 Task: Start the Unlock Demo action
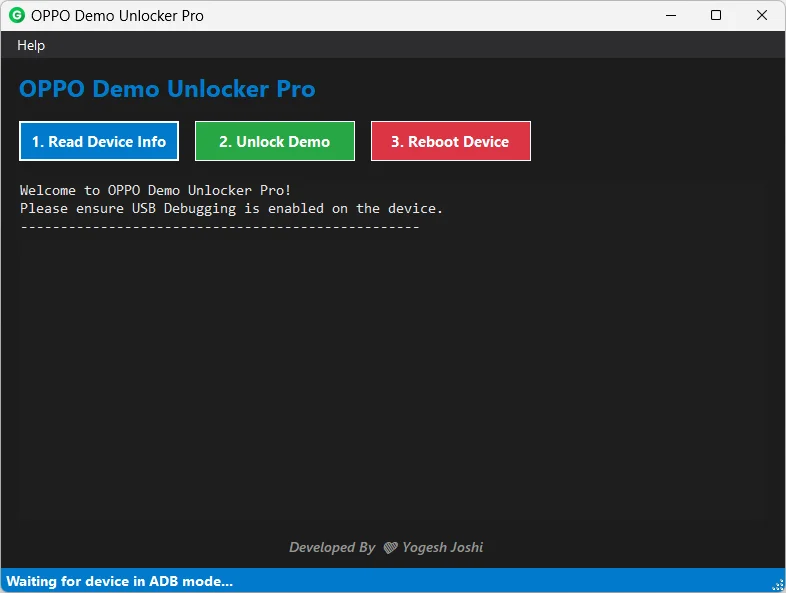point(274,141)
